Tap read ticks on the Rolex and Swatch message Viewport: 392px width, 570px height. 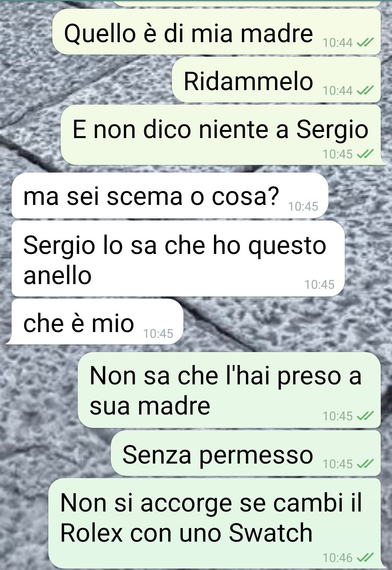click(364, 557)
